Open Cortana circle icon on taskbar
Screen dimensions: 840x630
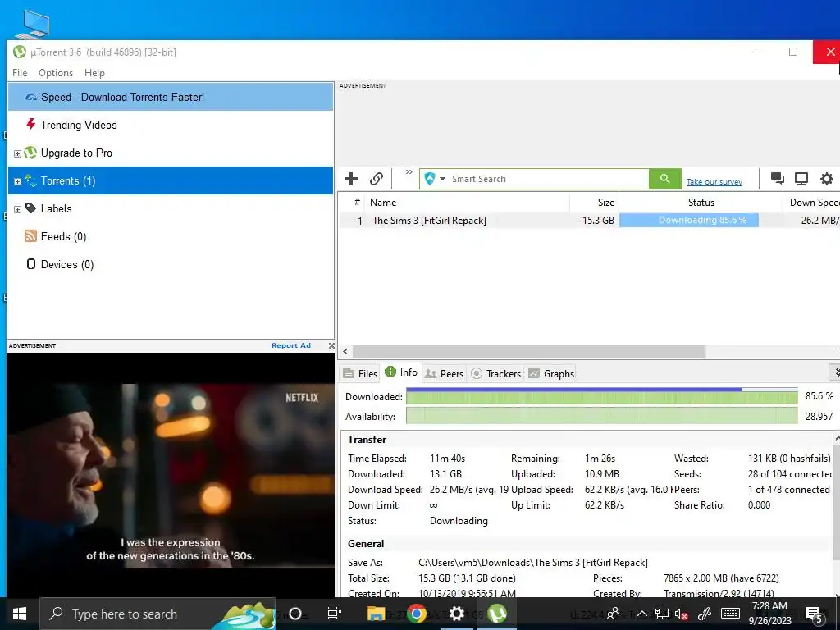[x=295, y=614]
